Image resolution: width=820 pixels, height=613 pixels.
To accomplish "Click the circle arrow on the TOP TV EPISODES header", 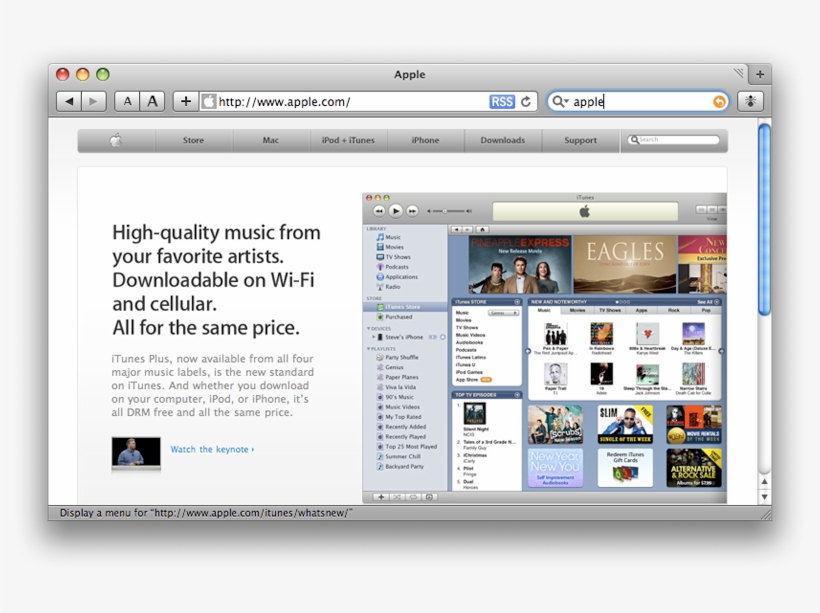I will point(517,395).
